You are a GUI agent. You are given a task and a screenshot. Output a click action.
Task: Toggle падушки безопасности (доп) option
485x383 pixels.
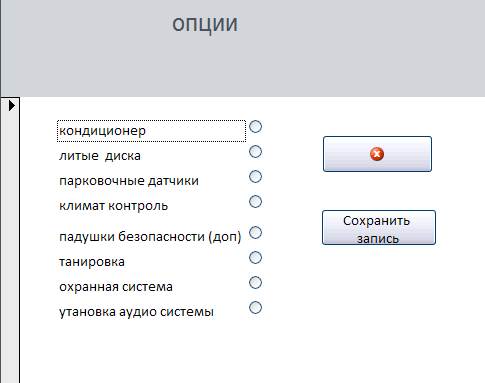pyautogui.click(x=256, y=232)
